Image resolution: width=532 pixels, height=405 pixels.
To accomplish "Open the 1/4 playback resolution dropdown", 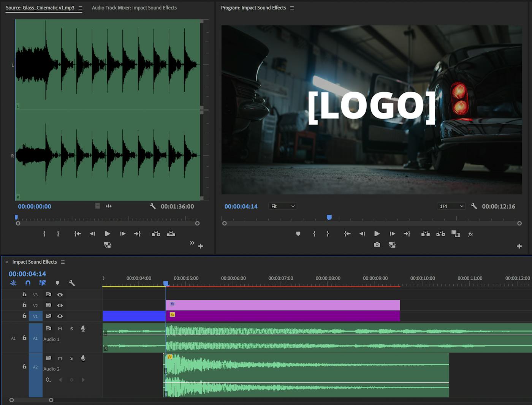I will tap(451, 206).
